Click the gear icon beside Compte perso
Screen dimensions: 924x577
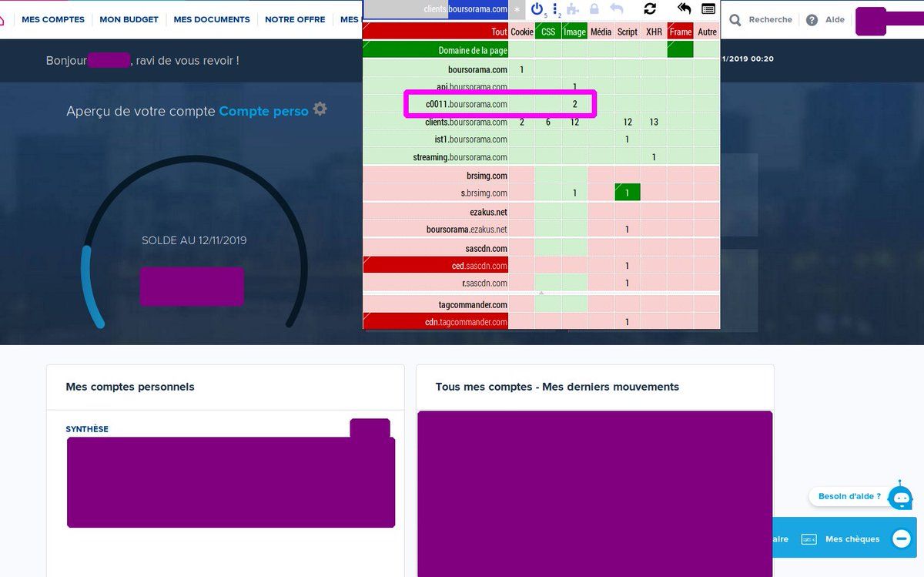tap(320, 109)
